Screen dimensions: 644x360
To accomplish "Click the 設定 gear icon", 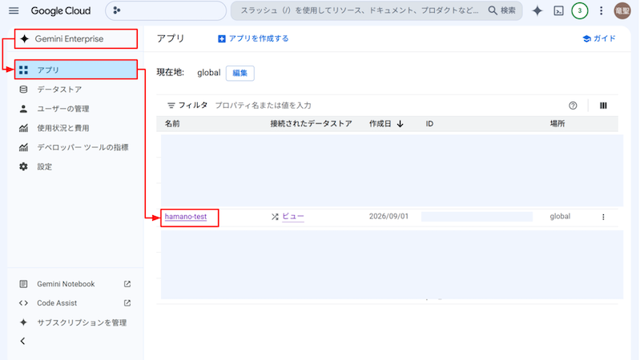I will tap(23, 166).
